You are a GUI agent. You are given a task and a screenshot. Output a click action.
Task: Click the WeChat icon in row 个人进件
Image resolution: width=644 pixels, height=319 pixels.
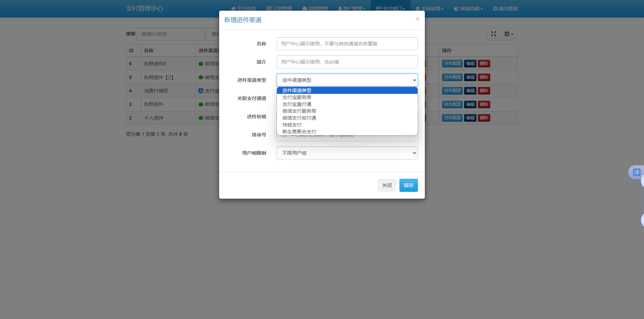pos(201,118)
